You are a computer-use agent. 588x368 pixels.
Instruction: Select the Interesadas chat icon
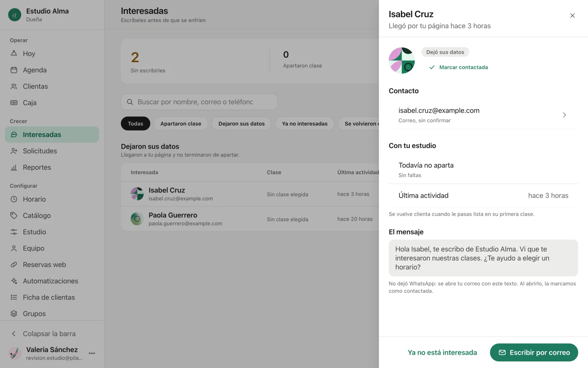point(14,135)
